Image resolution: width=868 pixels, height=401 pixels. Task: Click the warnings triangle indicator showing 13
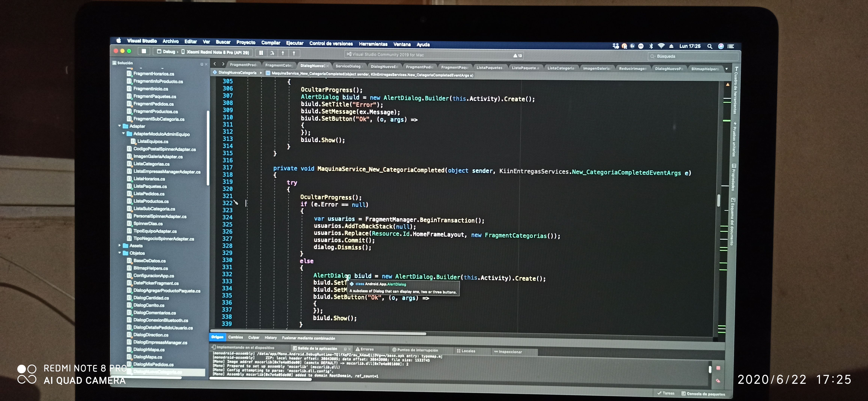click(x=517, y=56)
